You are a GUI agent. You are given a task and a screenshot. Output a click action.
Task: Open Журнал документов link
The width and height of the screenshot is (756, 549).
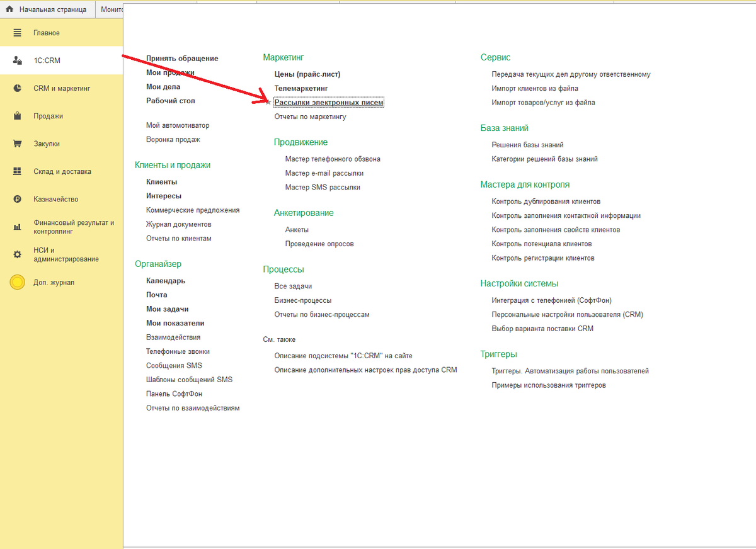point(179,224)
